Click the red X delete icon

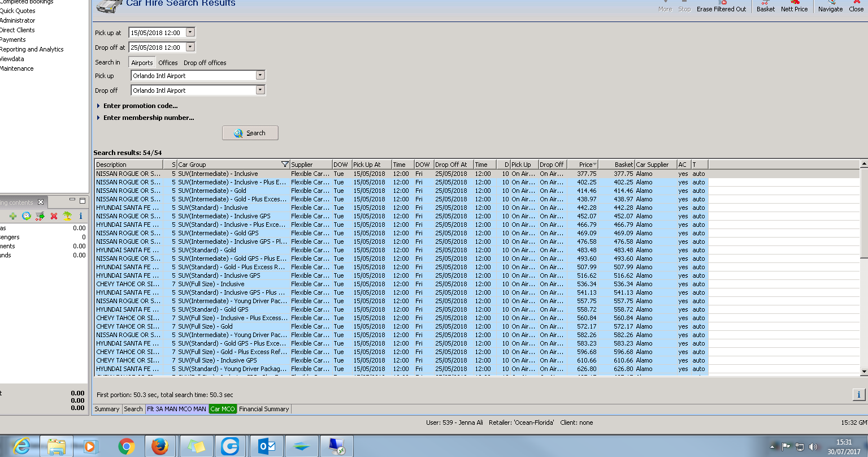54,216
